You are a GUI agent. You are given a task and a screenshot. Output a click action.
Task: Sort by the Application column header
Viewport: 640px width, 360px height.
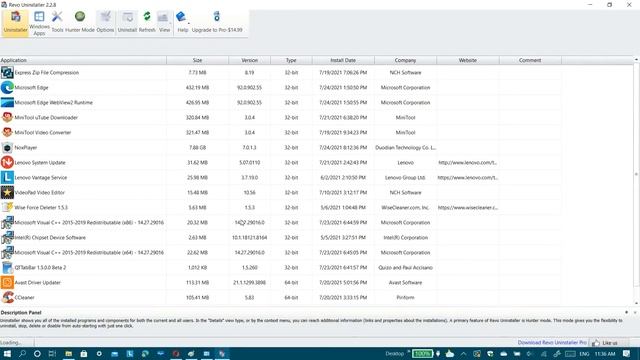pos(83,60)
